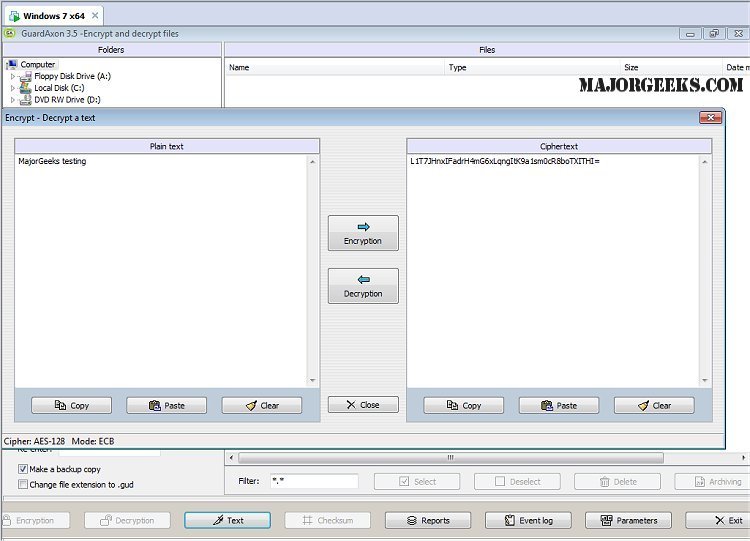Click the Delete files button
Viewport: 750px width, 541px height.
[618, 481]
